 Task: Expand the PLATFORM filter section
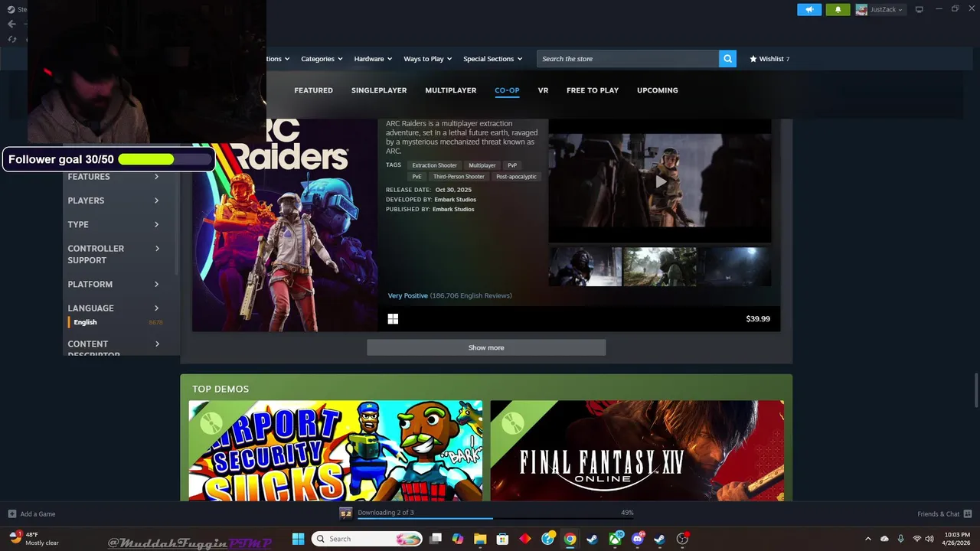[x=113, y=284]
